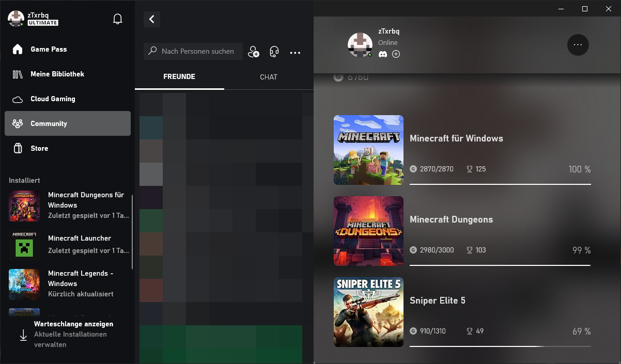The image size is (621, 364).
Task: Click the Sniper Elite 5 title
Action: click(438, 300)
